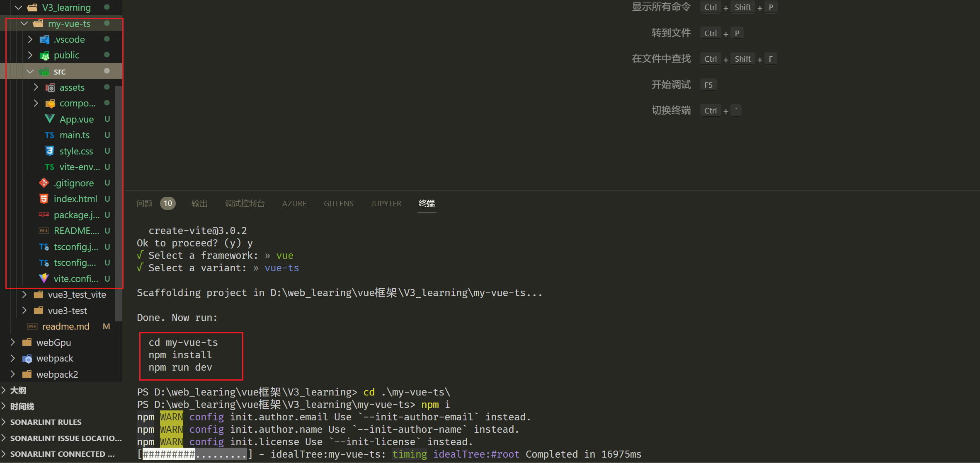Click the .vscode folder icon

(x=44, y=40)
